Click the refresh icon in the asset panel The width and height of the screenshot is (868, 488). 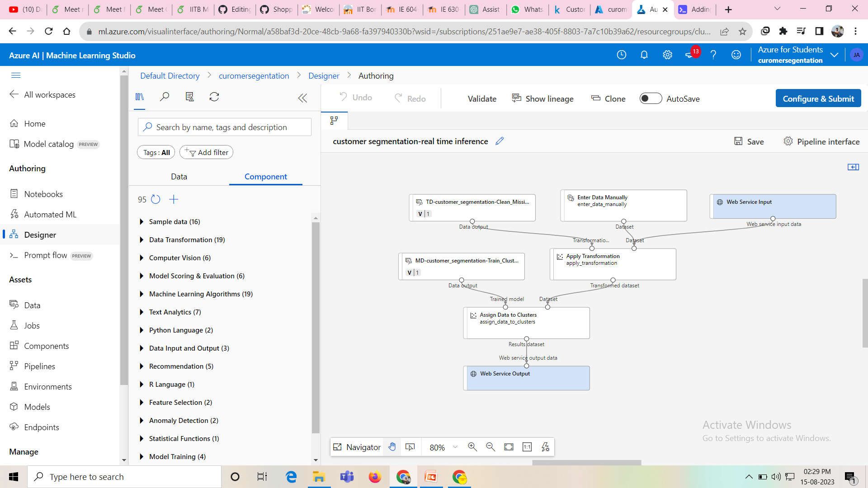(214, 97)
